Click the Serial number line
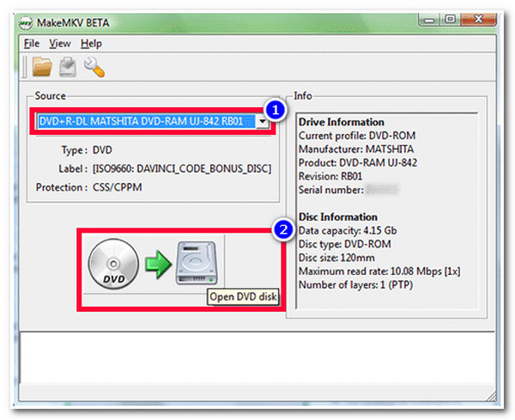 tap(348, 190)
